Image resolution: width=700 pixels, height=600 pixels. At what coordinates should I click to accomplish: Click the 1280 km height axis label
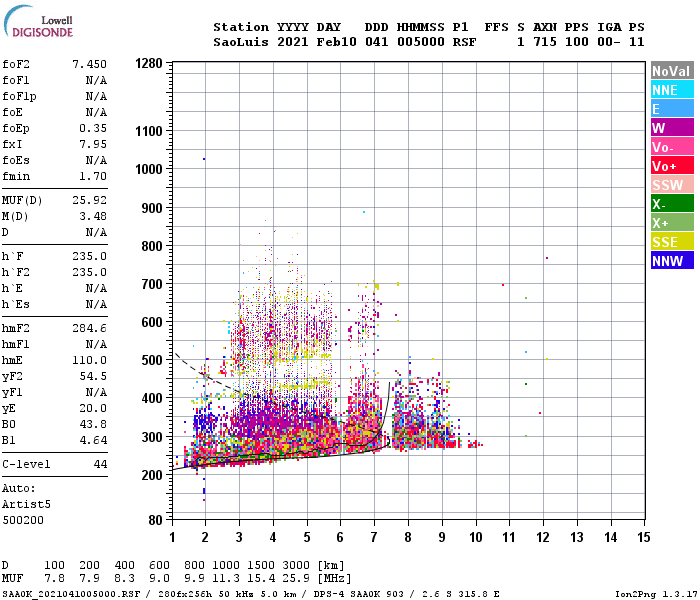149,63
